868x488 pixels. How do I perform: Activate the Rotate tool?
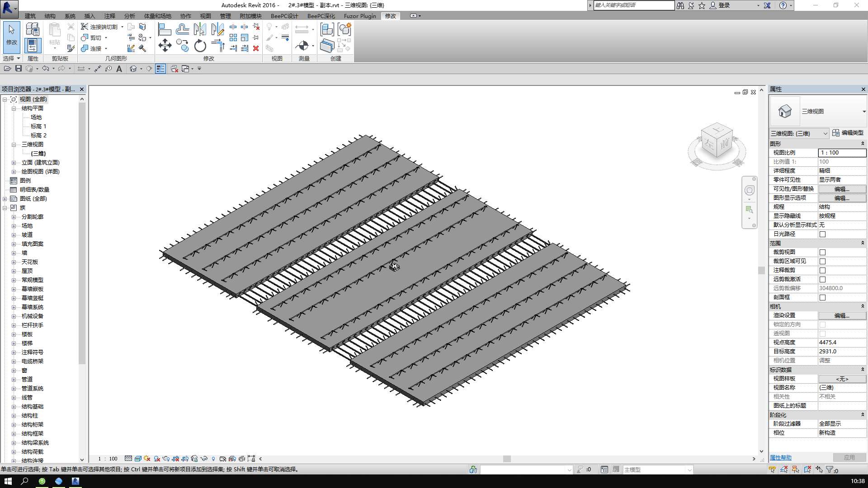coord(200,46)
